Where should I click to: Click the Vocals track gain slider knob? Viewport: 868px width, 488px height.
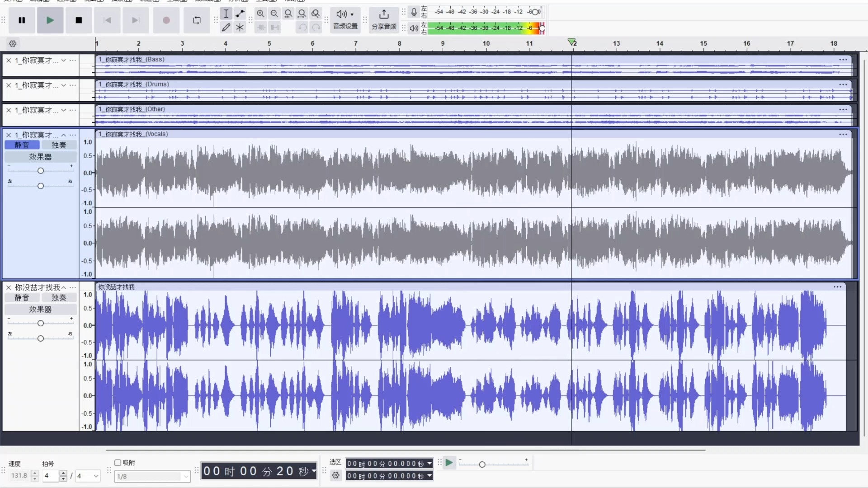coord(41,171)
